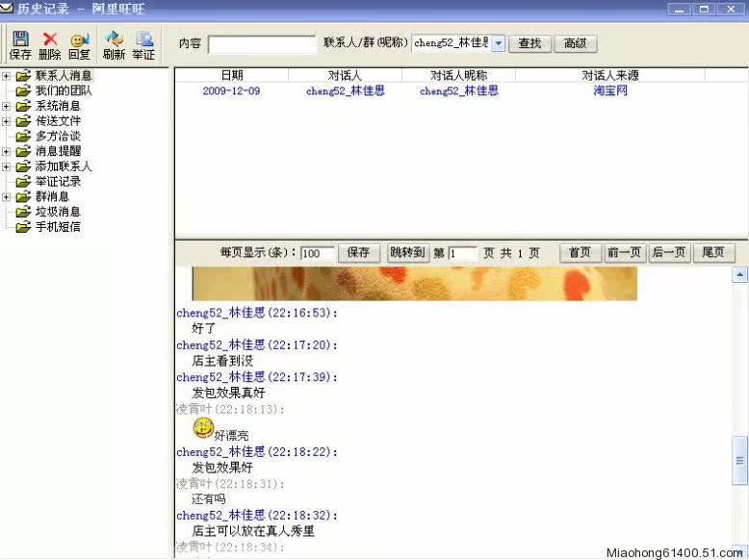Expand the 添加联系人 tree node
This screenshot has width=749, height=560.
pyautogui.click(x=6, y=166)
